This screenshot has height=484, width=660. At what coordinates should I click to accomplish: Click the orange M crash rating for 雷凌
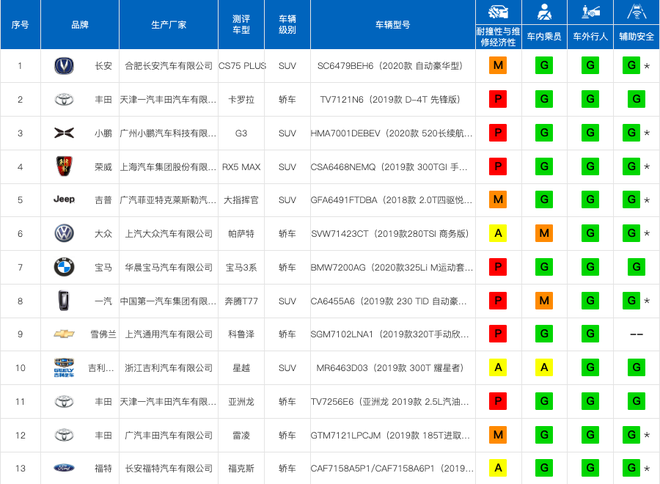pyautogui.click(x=498, y=435)
